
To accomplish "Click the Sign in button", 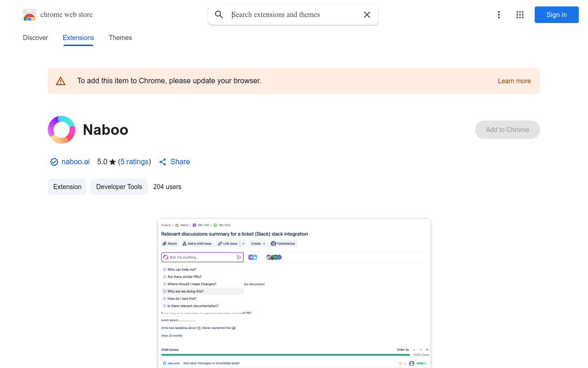I will pyautogui.click(x=557, y=15).
